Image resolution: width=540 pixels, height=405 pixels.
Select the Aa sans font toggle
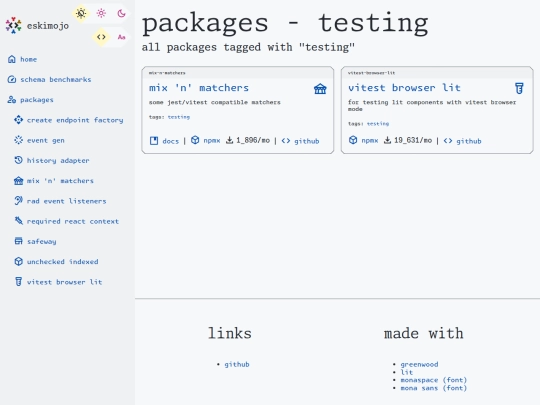pyautogui.click(x=121, y=37)
